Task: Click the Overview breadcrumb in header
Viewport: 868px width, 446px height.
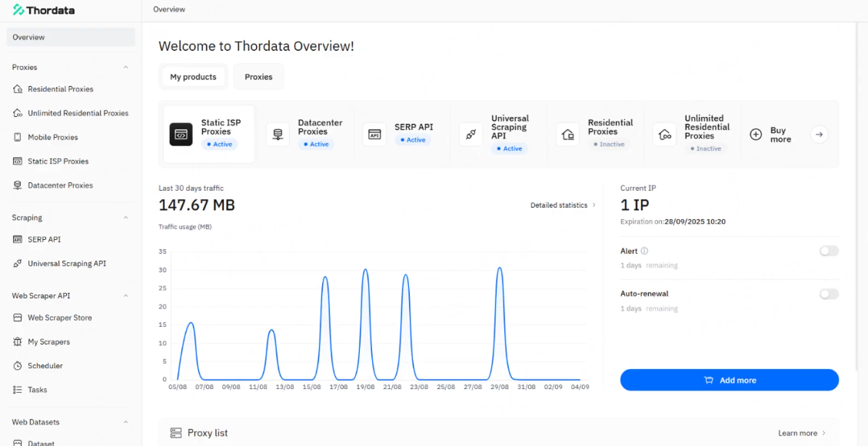Action: point(169,9)
